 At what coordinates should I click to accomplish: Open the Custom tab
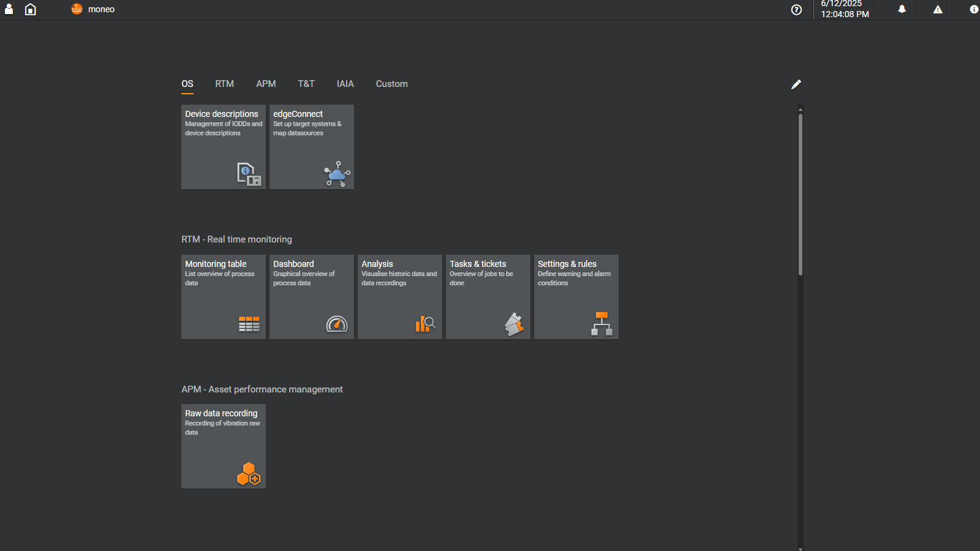click(x=391, y=84)
